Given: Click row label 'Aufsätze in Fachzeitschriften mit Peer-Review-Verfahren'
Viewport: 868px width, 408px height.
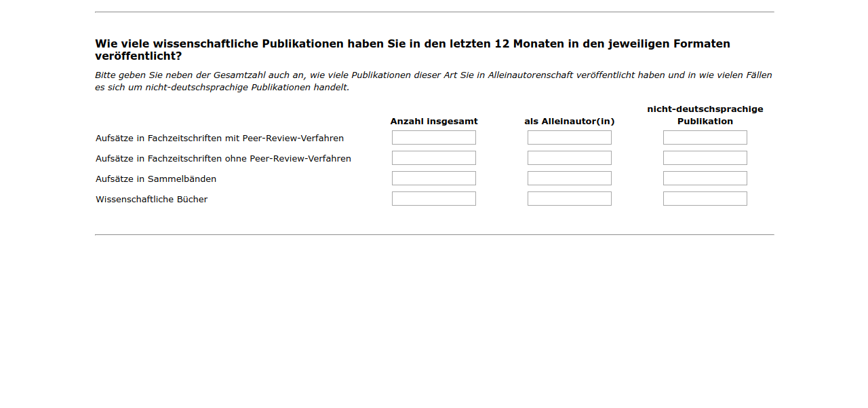Looking at the screenshot, I should (x=220, y=138).
